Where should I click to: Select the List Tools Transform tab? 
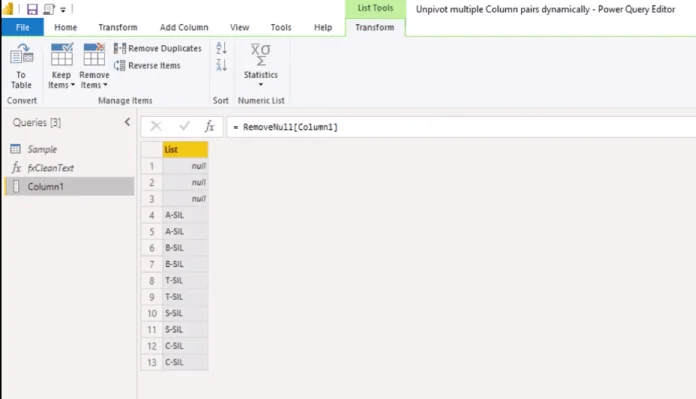coord(375,27)
